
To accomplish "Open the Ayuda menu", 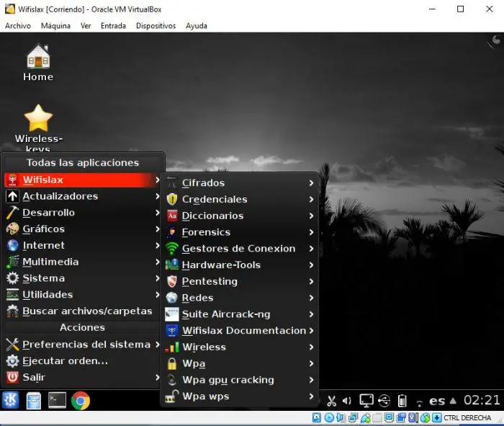I will 197,26.
